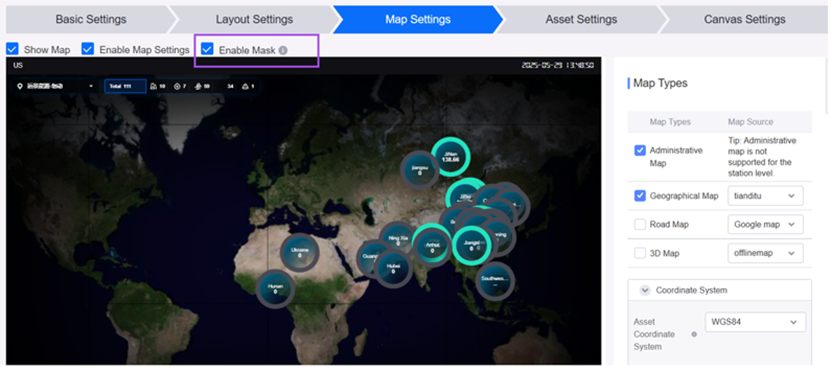The width and height of the screenshot is (831, 371).
Task: Click the station count icon showing 10
Action: coord(154,86)
